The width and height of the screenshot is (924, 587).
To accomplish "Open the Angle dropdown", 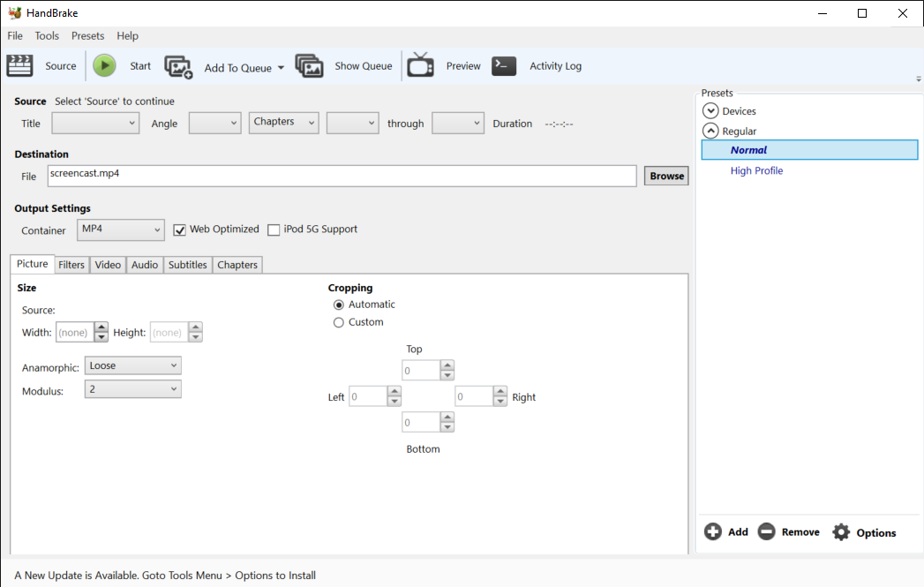I will pyautogui.click(x=214, y=124).
